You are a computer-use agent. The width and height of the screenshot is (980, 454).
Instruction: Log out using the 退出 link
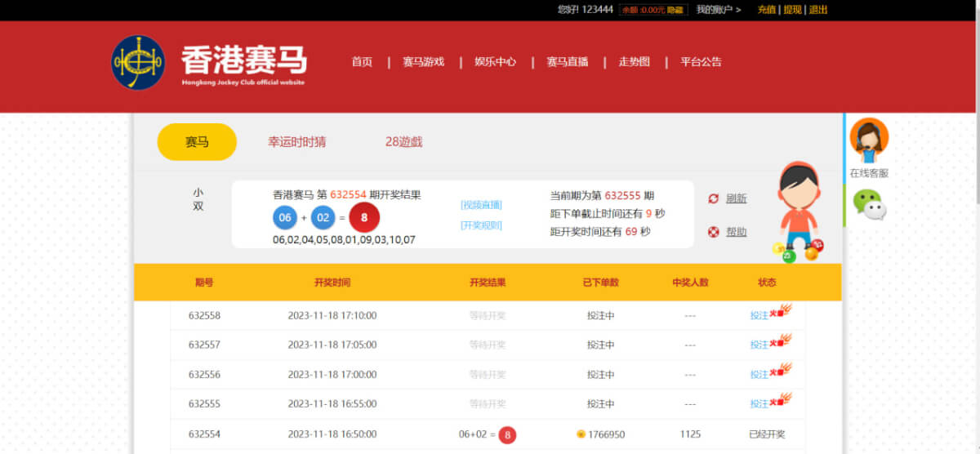(x=817, y=10)
